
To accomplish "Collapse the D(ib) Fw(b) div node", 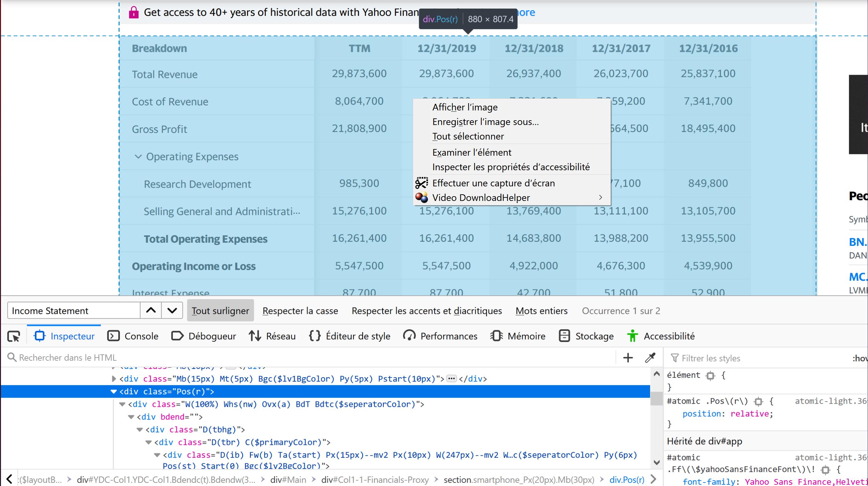I will (x=157, y=455).
